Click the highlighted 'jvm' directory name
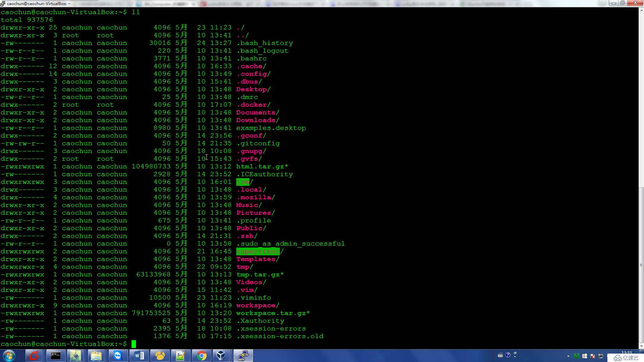Screen dimensions: 644x362 point(243,182)
